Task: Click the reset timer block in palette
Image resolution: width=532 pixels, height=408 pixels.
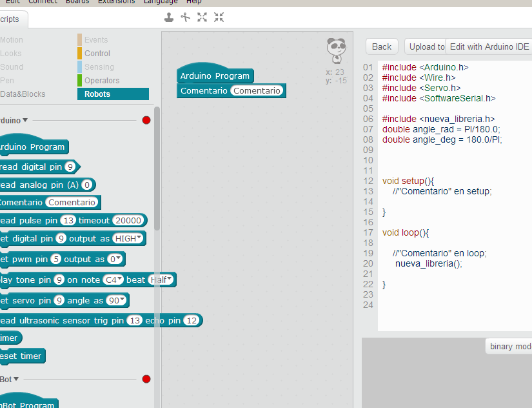Action: pos(23,356)
